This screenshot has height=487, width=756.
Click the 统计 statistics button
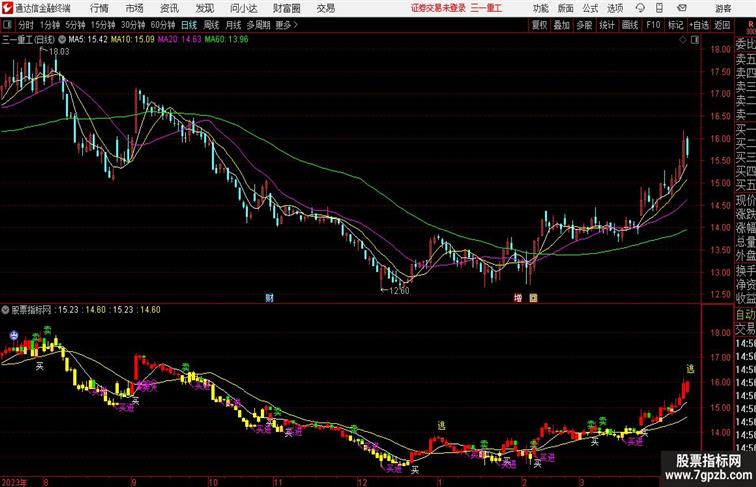[607, 25]
